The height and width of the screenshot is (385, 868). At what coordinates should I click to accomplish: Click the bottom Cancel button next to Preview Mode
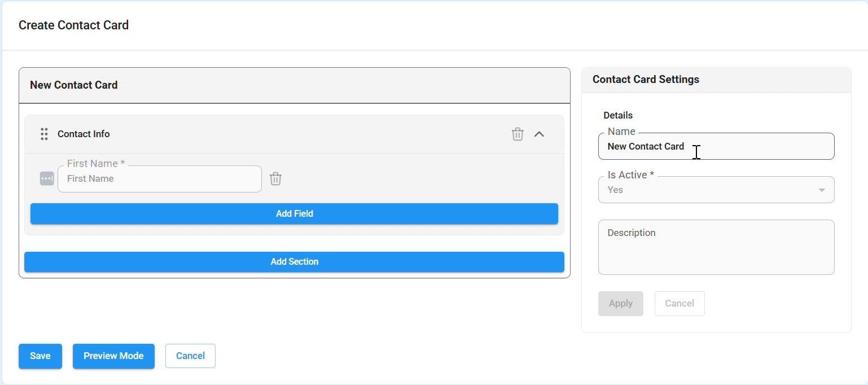[190, 356]
